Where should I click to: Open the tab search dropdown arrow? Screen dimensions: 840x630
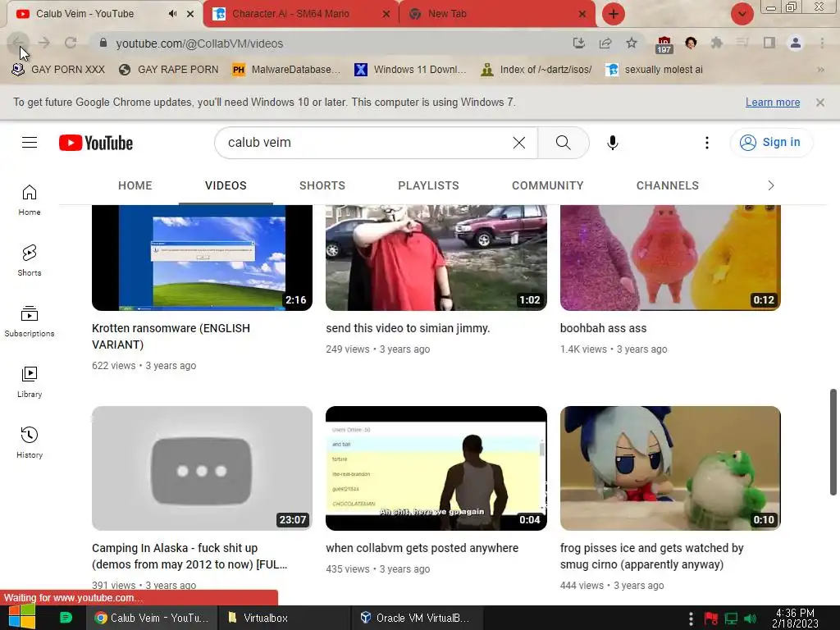click(x=742, y=14)
